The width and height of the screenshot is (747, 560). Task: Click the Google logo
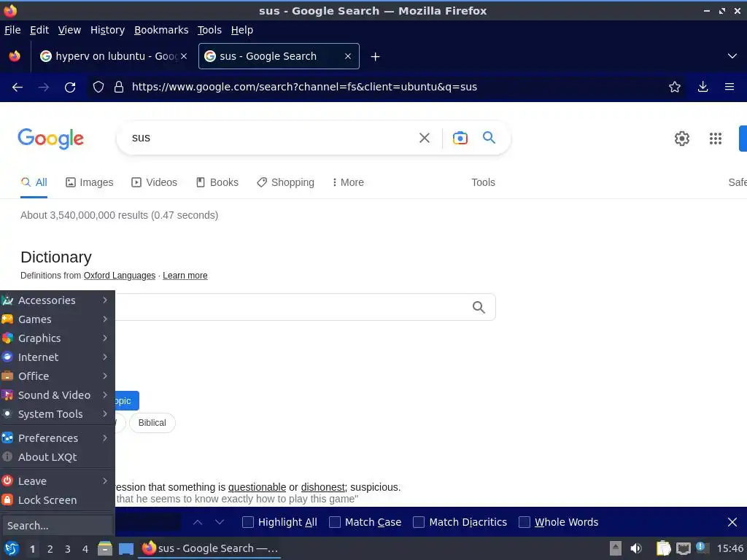click(x=50, y=139)
